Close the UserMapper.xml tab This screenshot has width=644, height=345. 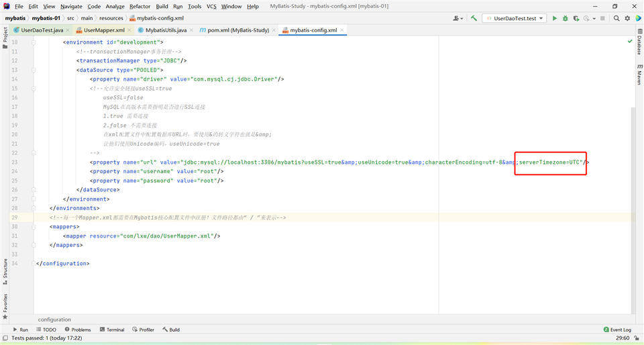tap(129, 30)
